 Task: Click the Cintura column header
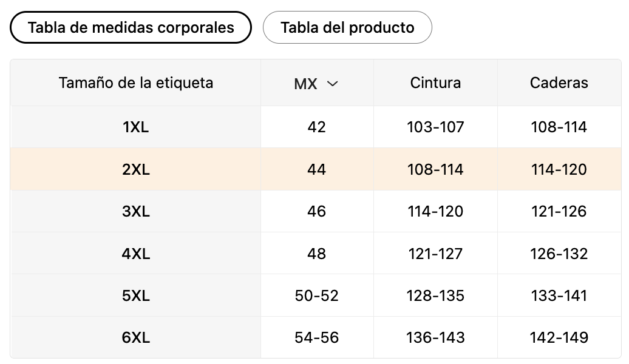(435, 83)
